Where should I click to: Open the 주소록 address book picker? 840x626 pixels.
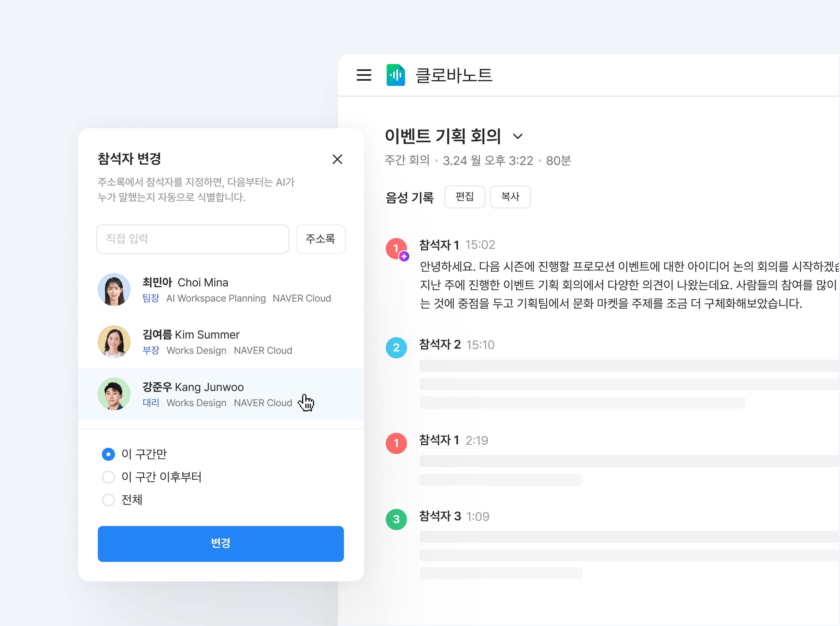click(x=320, y=239)
